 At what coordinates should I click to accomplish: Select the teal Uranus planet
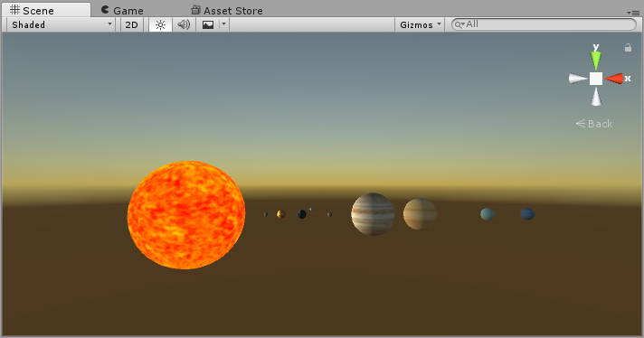(x=488, y=214)
